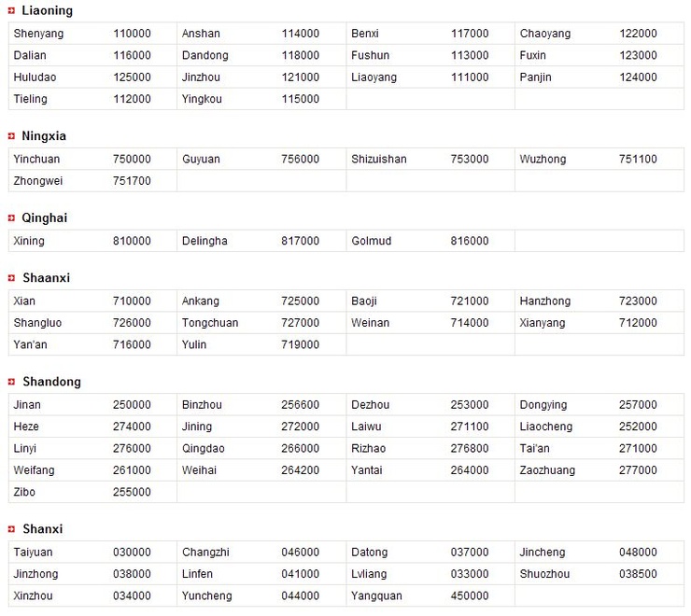This screenshot has width=691, height=616.
Task: Select the Chaoyang entry in Liaoning
Action: [544, 34]
